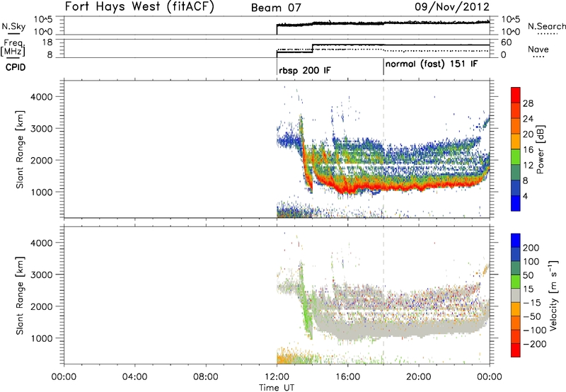Click the "Fort Hays West (fitACF)" title
The height and width of the screenshot is (392, 566).
[139, 7]
